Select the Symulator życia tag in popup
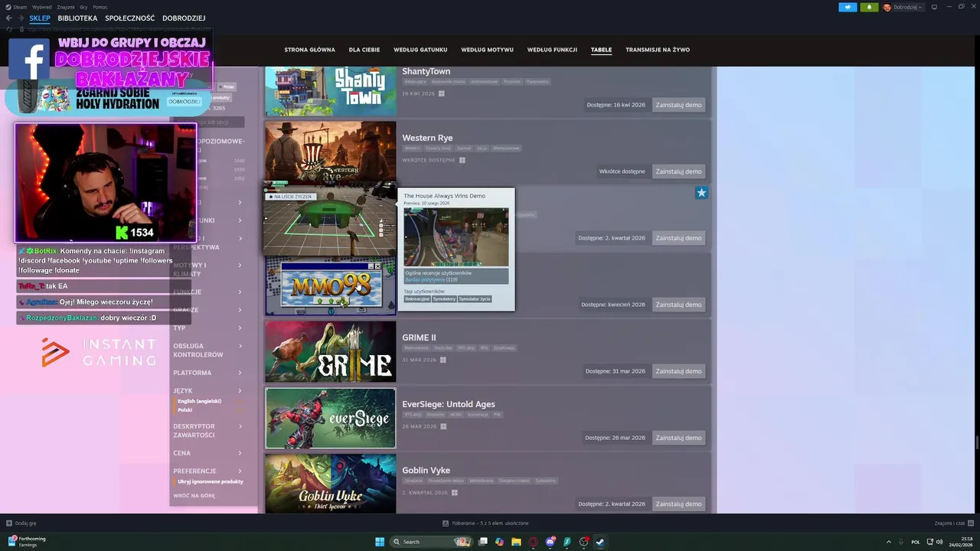Screen dimensions: 980x551 [475, 299]
